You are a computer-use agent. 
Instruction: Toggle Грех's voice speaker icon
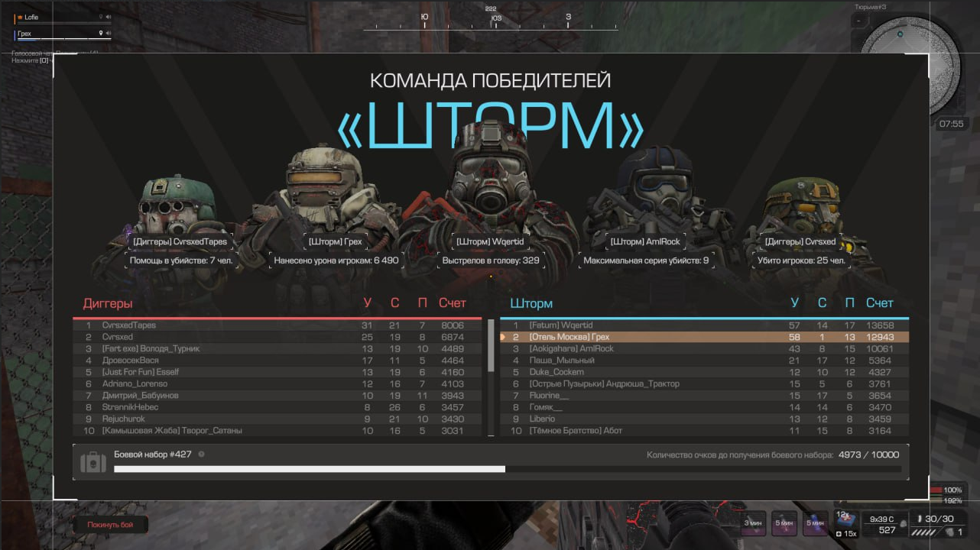(109, 34)
